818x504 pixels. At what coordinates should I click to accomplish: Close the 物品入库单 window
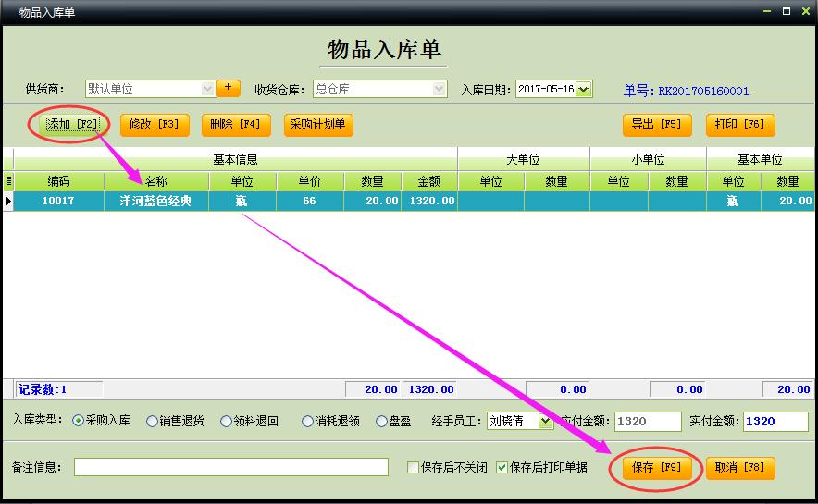(805, 11)
